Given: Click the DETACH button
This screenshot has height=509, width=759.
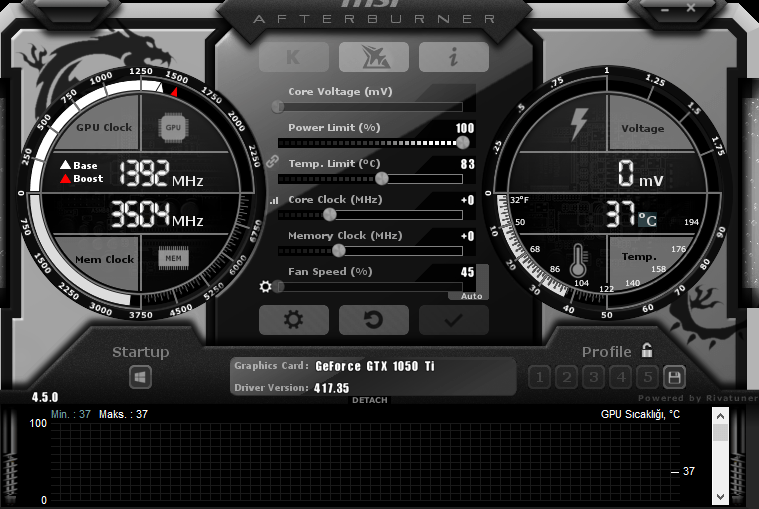Looking at the screenshot, I should (x=370, y=400).
